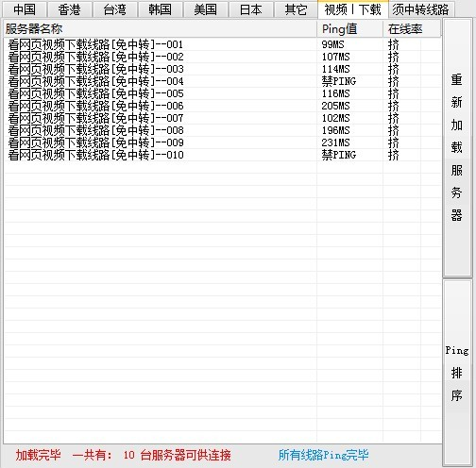Select server 看网页视频下载线路[免中转]--004

(x=95, y=81)
